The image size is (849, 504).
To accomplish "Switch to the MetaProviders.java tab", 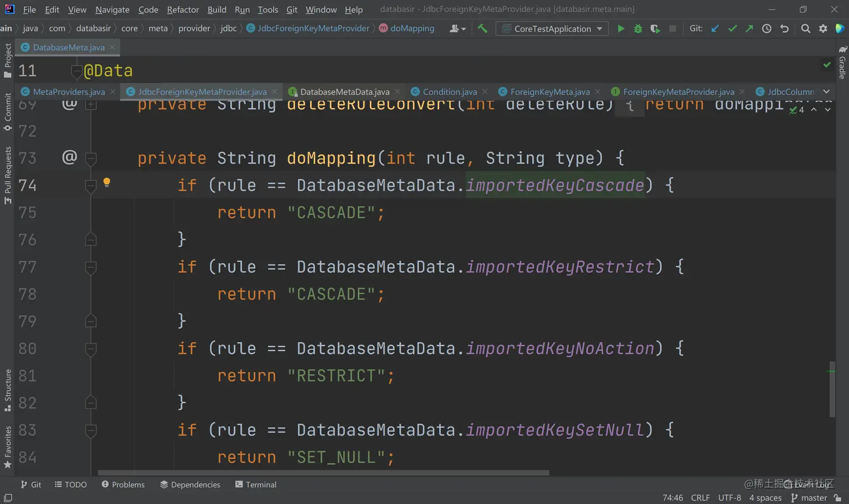I will point(69,91).
